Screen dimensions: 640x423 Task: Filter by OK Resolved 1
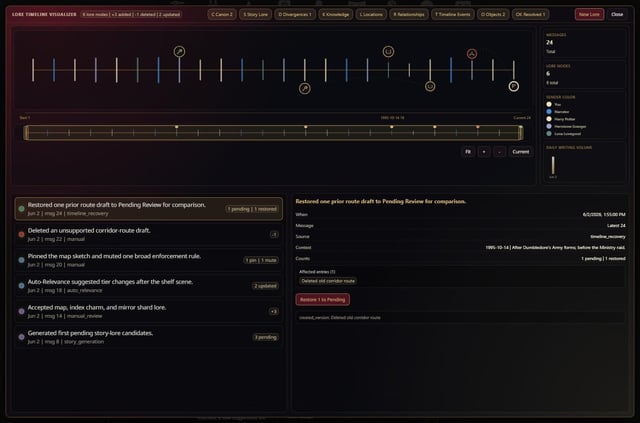click(x=530, y=14)
